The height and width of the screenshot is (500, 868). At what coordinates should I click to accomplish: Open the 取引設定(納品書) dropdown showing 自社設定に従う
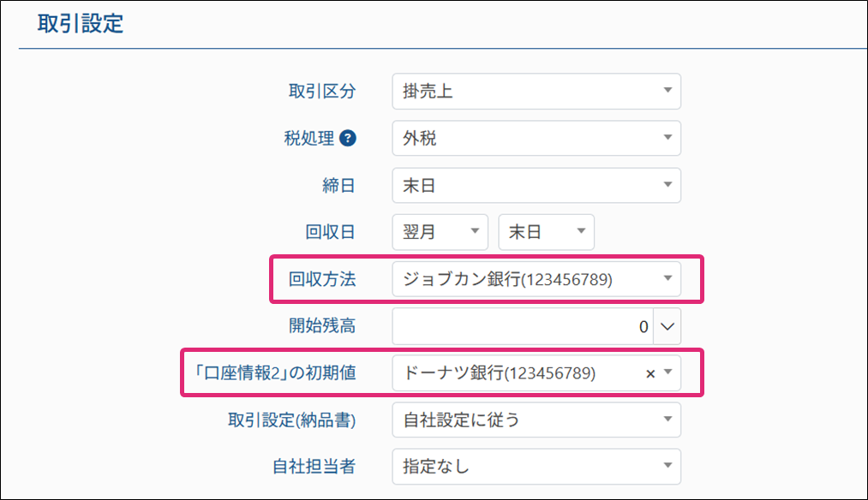(536, 420)
